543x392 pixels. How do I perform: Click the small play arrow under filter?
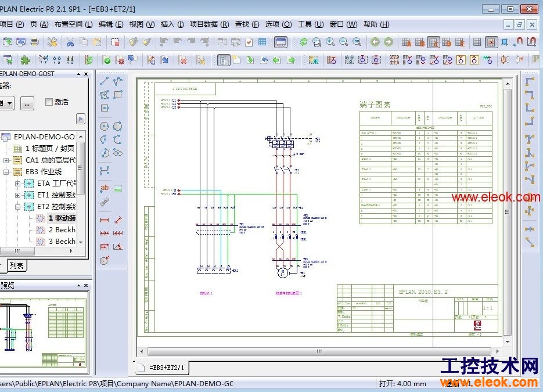click(x=80, y=119)
